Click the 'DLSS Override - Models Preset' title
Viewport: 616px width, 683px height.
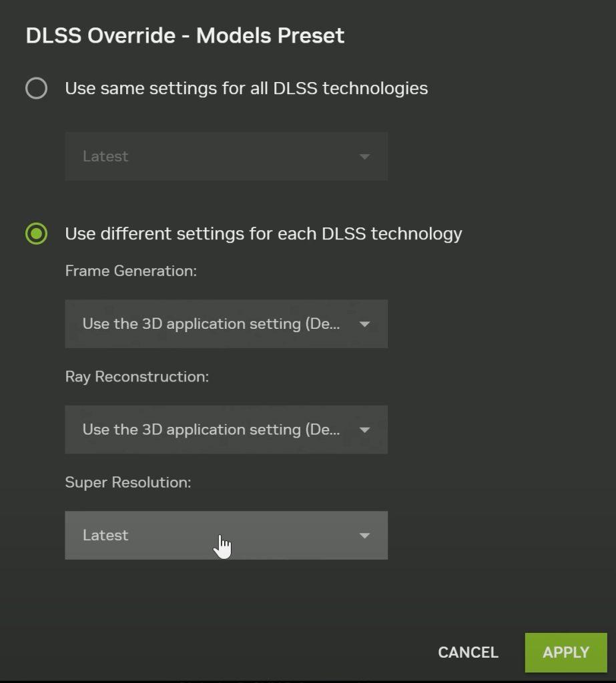186,36
